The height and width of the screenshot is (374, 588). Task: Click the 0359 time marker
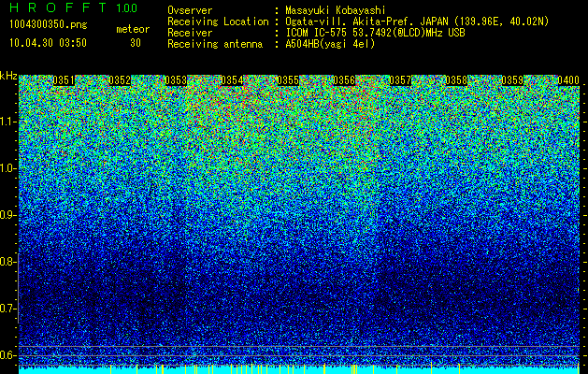click(512, 80)
